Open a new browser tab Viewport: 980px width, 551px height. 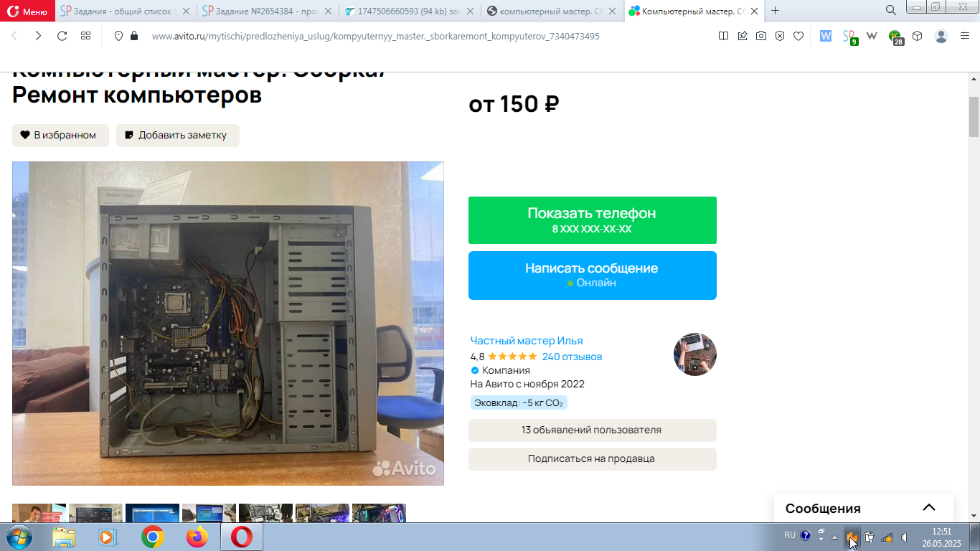[x=775, y=11]
